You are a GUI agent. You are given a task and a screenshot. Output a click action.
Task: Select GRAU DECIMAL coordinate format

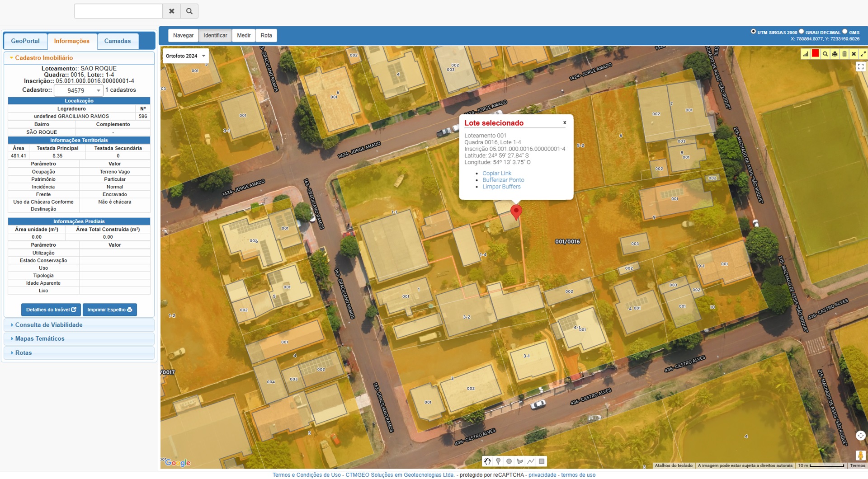(x=801, y=32)
